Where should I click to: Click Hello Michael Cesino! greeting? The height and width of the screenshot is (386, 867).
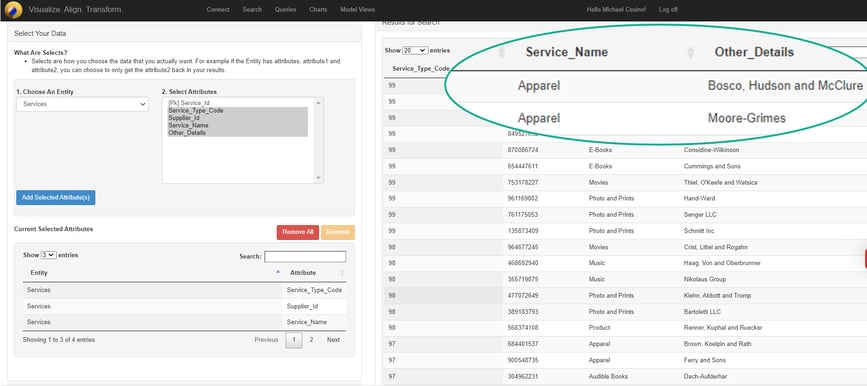pyautogui.click(x=616, y=9)
